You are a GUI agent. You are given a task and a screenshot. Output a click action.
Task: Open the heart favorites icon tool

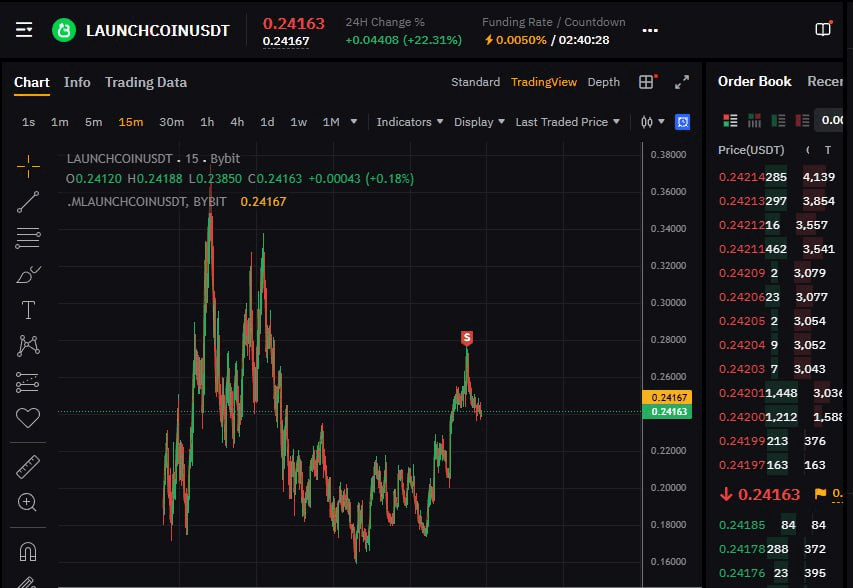pyautogui.click(x=28, y=418)
